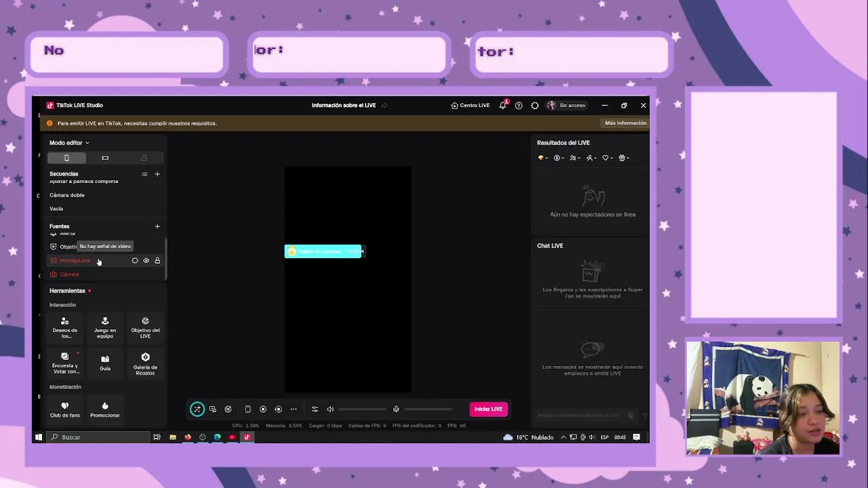The width and height of the screenshot is (868, 488).
Task: Select the Cámara source
Action: [x=106, y=274]
